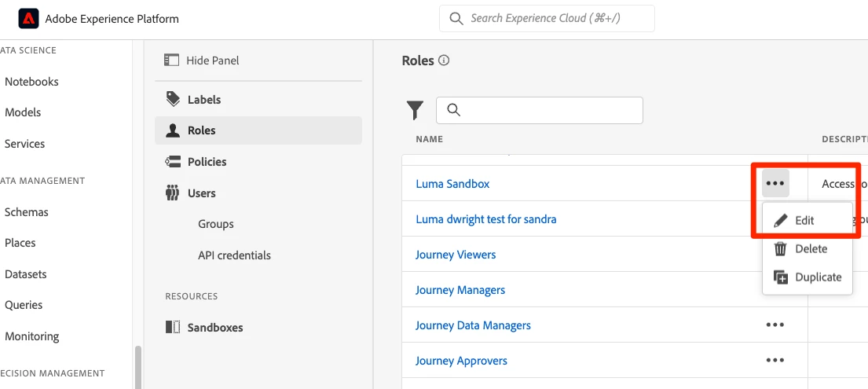Click the Users people icon
Screen dimensions: 868x389
pyautogui.click(x=173, y=193)
